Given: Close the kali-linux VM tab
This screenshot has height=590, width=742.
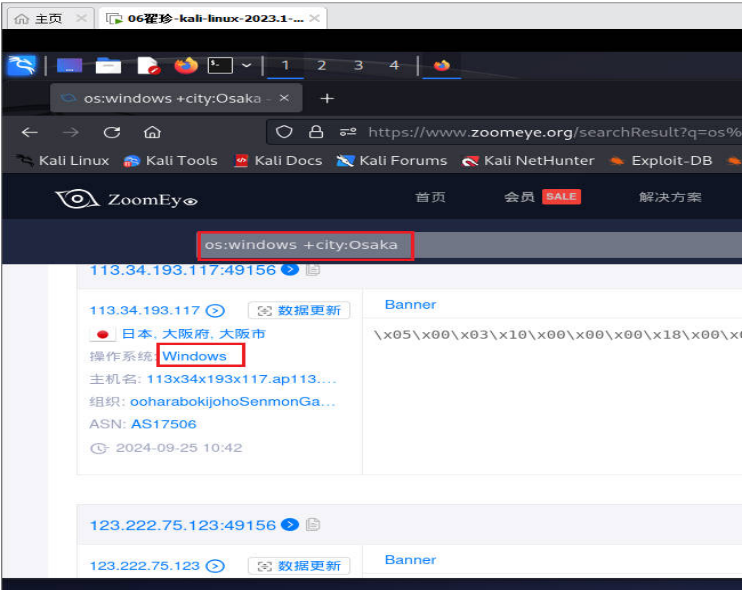Looking at the screenshot, I should [314, 18].
